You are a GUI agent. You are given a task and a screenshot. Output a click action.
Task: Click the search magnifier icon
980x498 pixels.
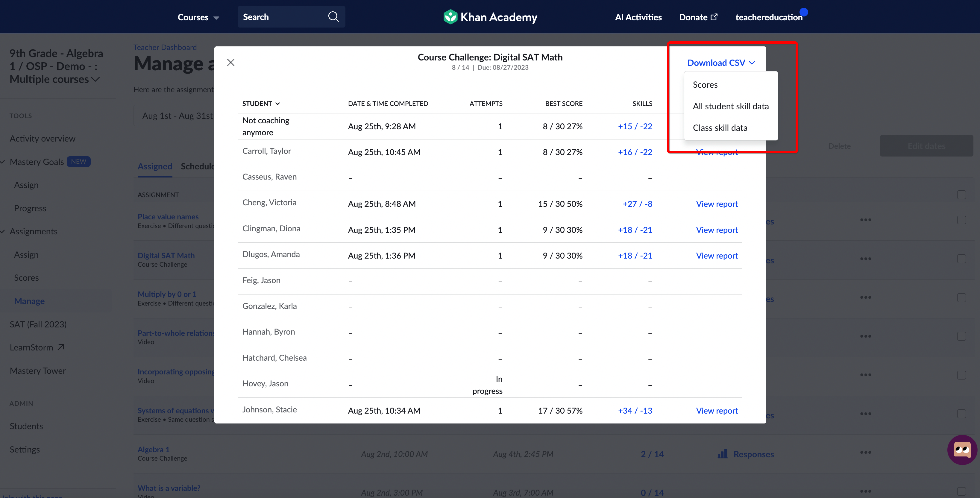tap(333, 17)
